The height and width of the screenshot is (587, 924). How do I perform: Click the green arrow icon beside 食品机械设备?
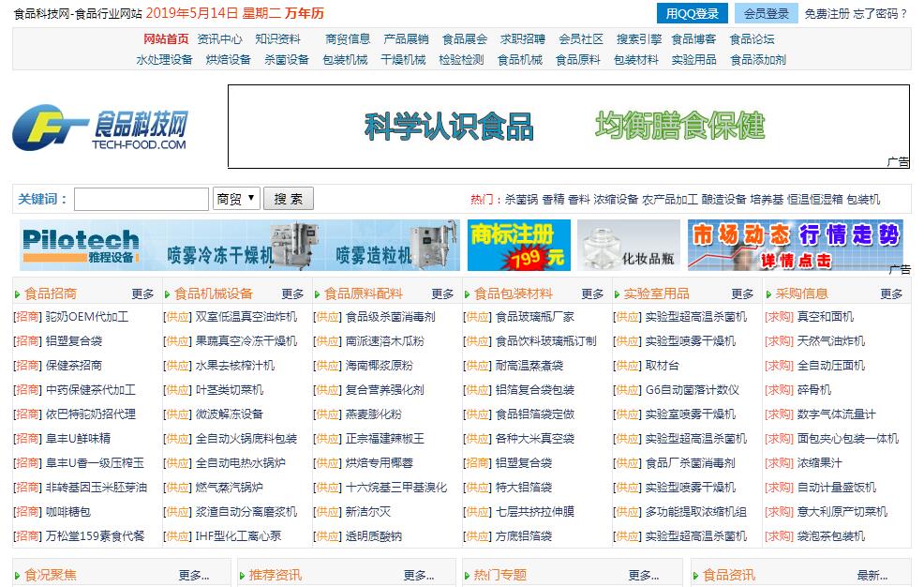(168, 293)
